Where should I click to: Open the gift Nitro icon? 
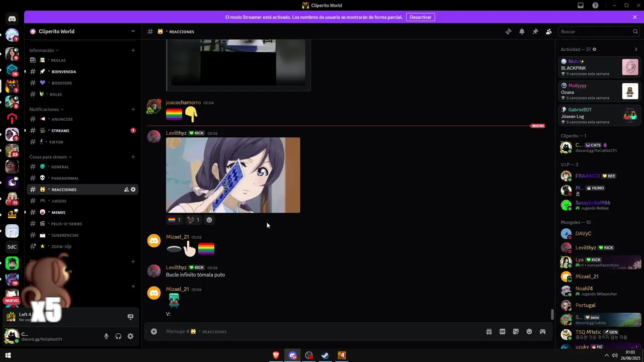point(489,331)
